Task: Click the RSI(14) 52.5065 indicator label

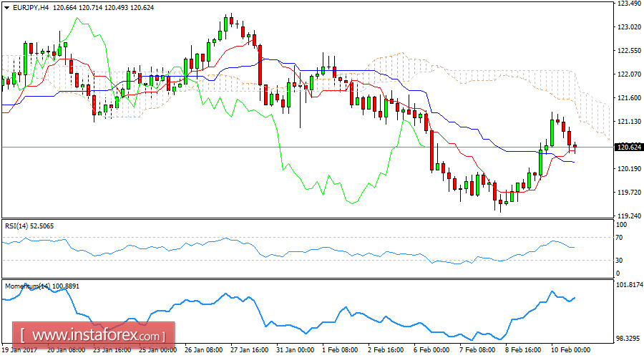Action: click(29, 226)
